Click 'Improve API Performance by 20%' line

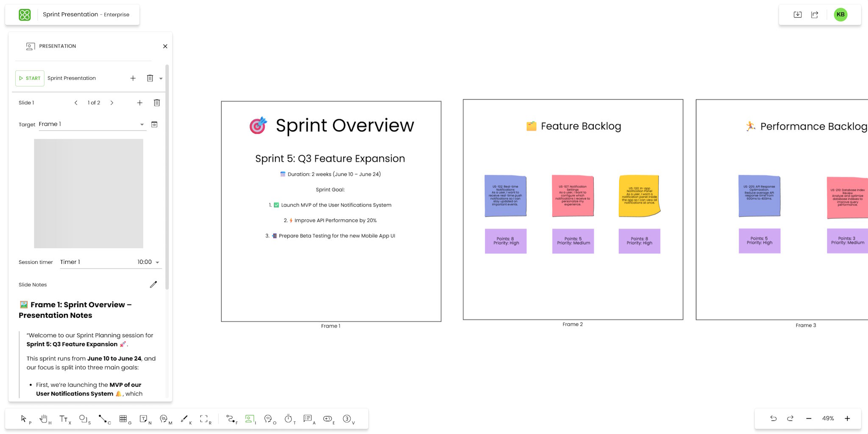click(x=335, y=221)
